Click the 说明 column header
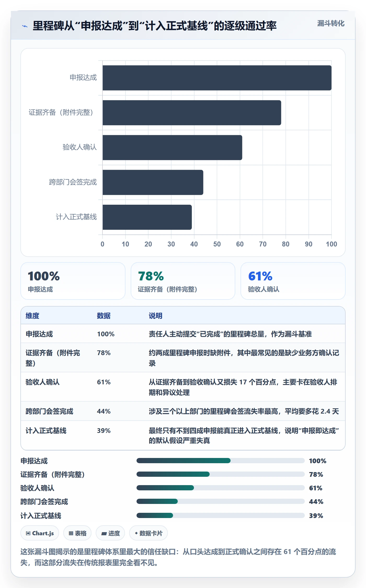366x588 pixels. click(156, 316)
